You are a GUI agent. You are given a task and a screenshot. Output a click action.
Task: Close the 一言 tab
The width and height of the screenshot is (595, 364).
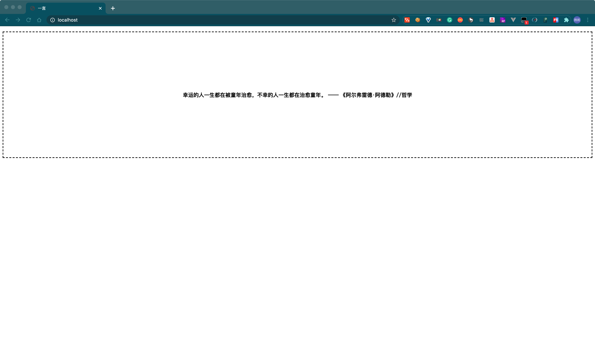coord(100,8)
